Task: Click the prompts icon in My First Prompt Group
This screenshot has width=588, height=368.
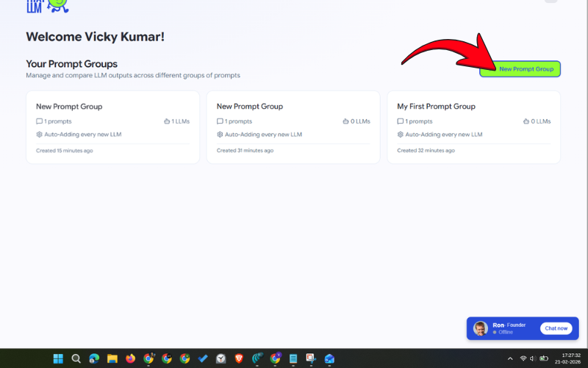Action: pos(401,121)
